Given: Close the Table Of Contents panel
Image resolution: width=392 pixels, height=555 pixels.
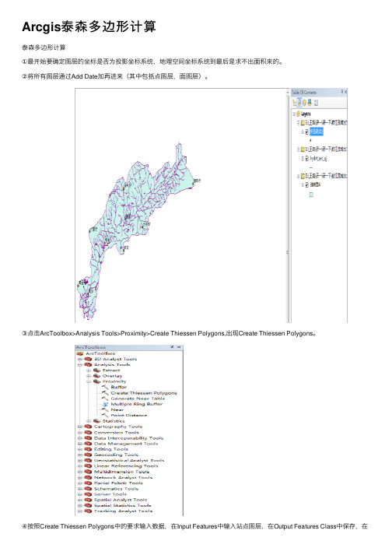Looking at the screenshot, I should click(345, 92).
